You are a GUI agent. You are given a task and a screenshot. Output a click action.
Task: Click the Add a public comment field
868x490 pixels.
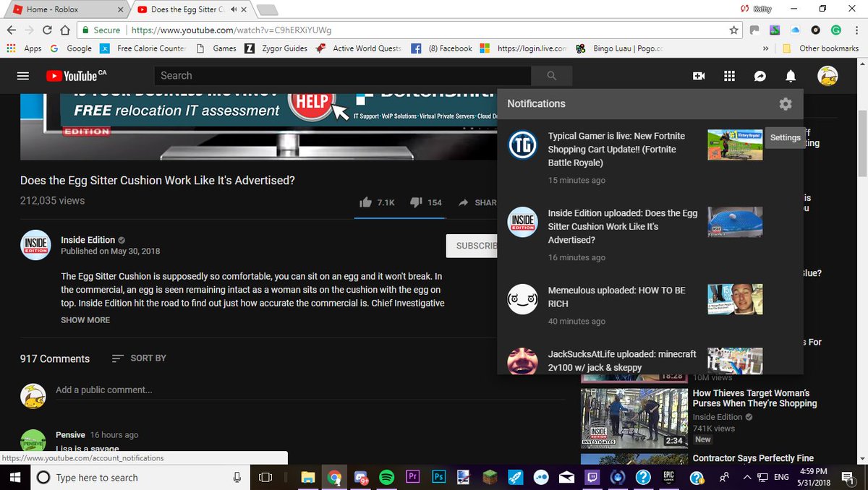311,390
